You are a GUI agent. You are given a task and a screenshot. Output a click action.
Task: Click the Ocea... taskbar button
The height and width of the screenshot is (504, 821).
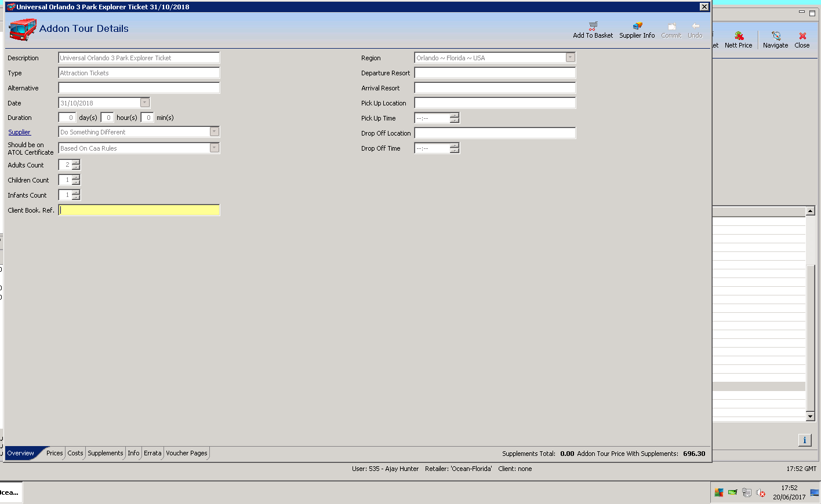[x=10, y=492]
